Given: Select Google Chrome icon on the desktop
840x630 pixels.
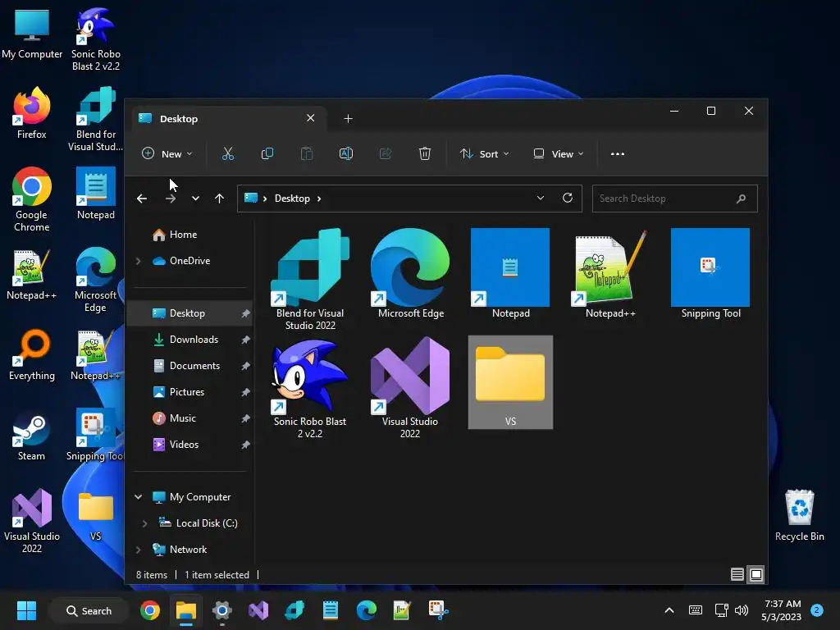Looking at the screenshot, I should tap(32, 199).
